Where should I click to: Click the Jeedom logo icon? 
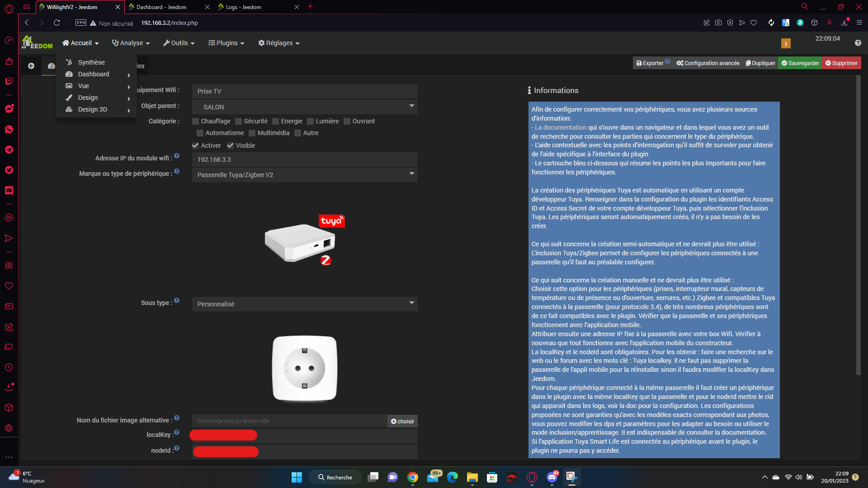37,43
